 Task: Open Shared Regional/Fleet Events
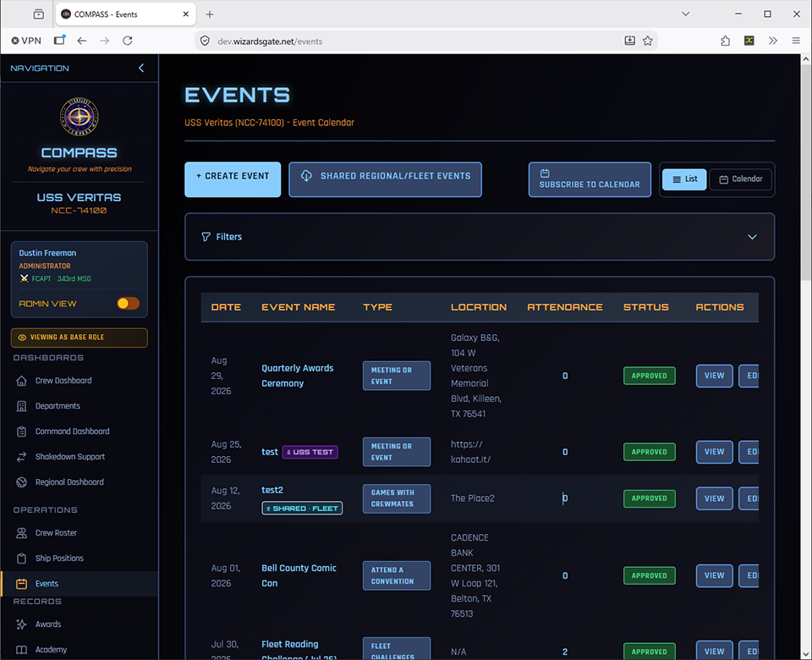(x=386, y=179)
